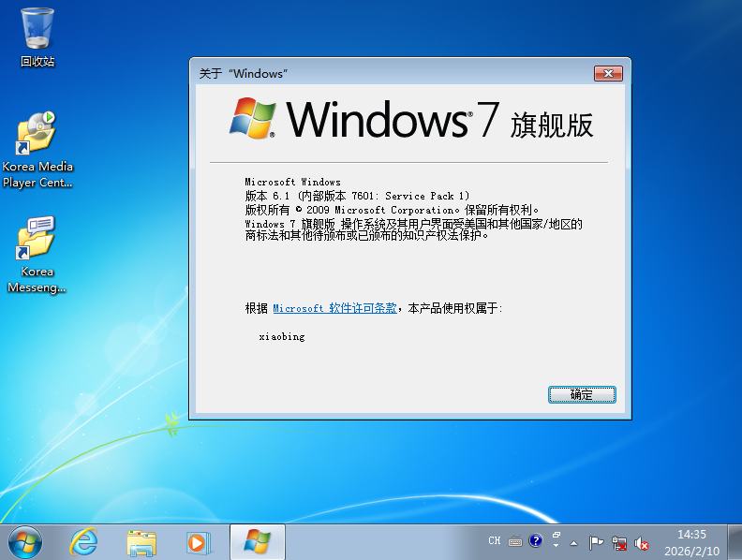Click the 旗舰版 edition text
The height and width of the screenshot is (560, 742).
(552, 125)
